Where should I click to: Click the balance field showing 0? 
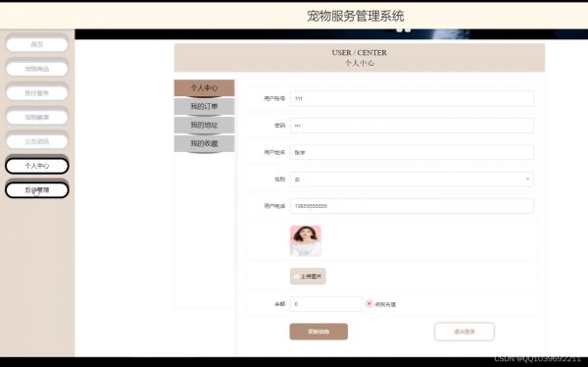click(326, 304)
